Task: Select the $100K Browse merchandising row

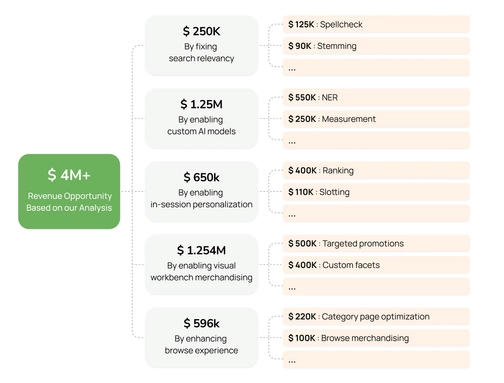Action: [x=376, y=338]
